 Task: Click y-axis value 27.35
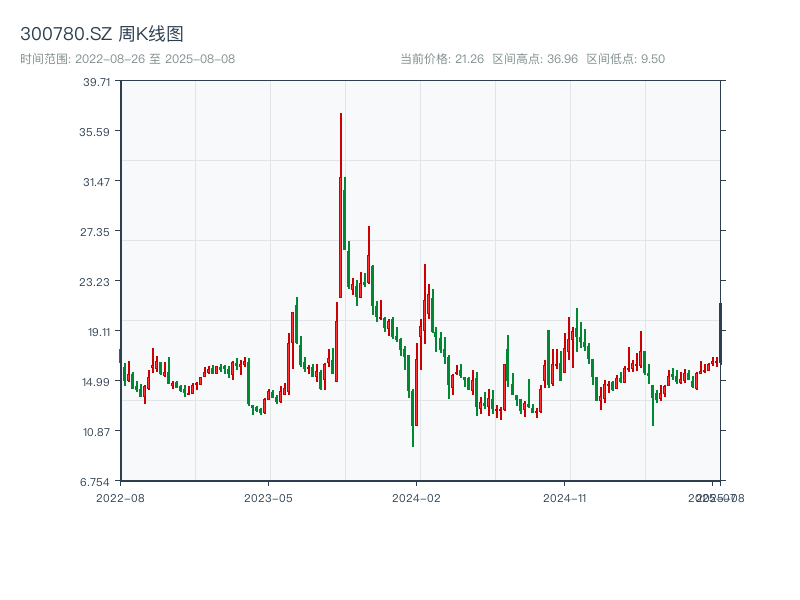95,232
